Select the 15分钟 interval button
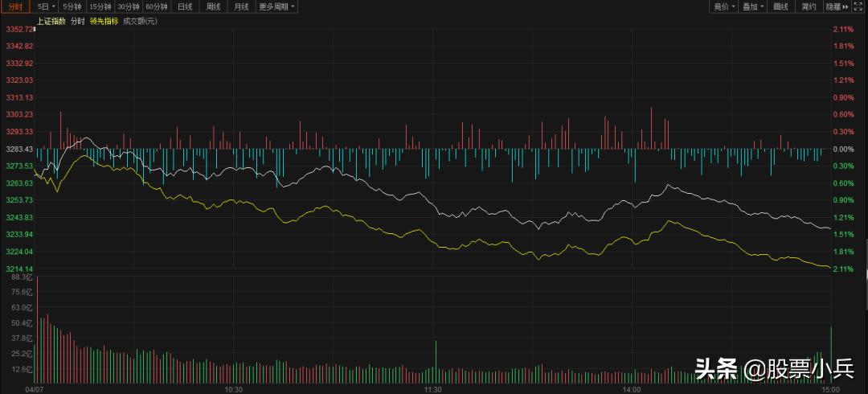Viewport: 868px width, 394px height. (100, 6)
